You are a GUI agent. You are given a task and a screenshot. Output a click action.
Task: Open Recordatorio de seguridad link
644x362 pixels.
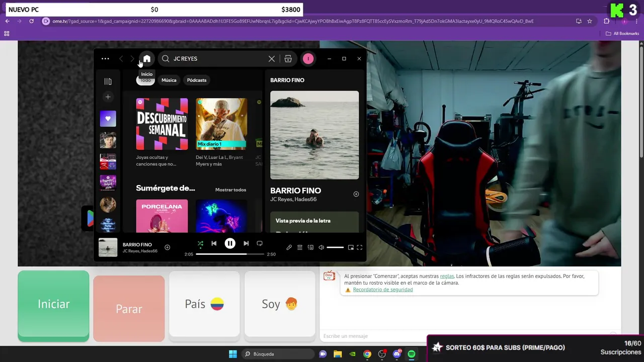point(383,290)
